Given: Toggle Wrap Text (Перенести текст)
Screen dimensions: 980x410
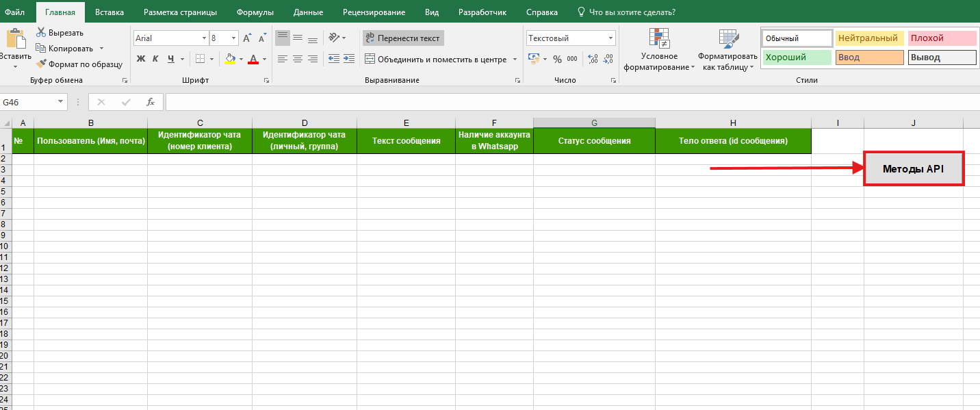Looking at the screenshot, I should click(403, 38).
